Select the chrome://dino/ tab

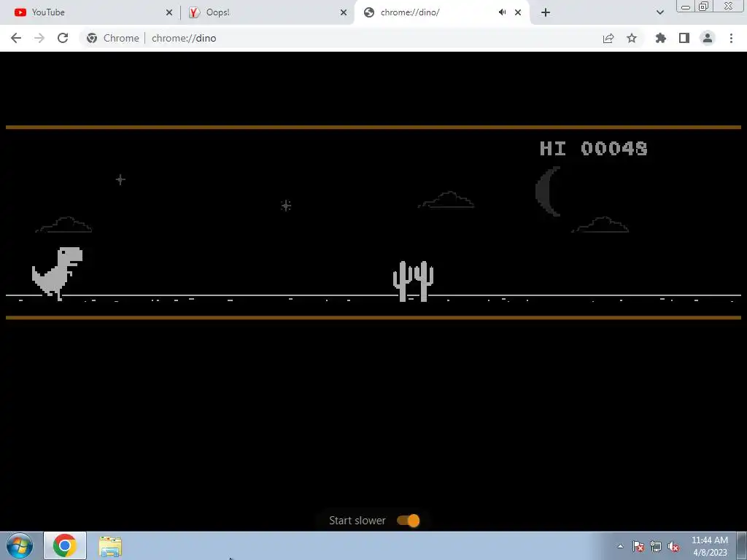[443, 12]
